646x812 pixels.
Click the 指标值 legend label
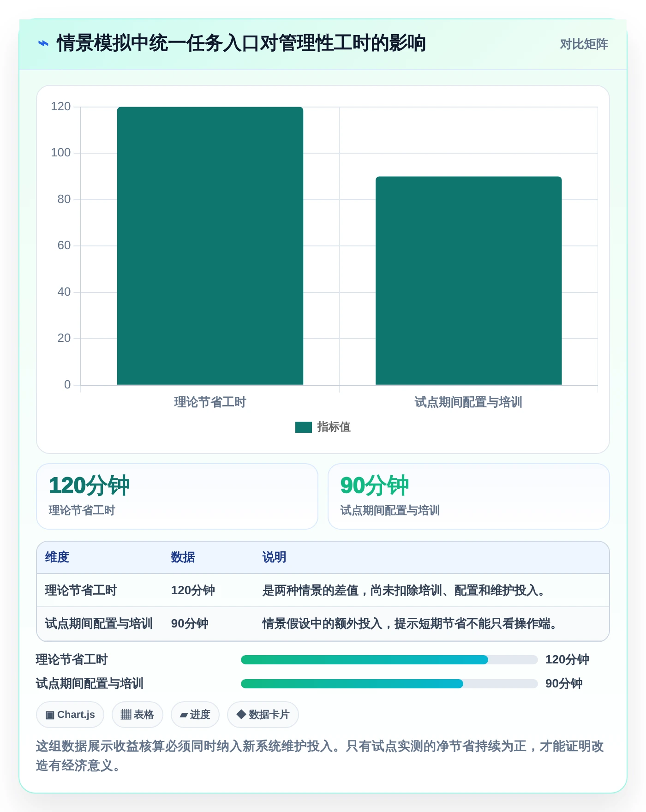pyautogui.click(x=334, y=427)
